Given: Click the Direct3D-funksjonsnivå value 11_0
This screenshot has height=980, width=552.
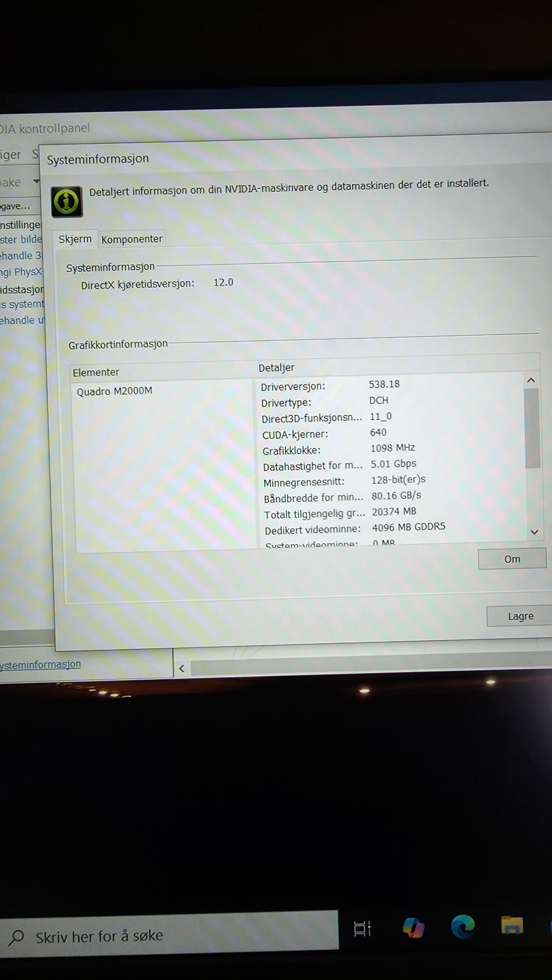Looking at the screenshot, I should (x=381, y=416).
